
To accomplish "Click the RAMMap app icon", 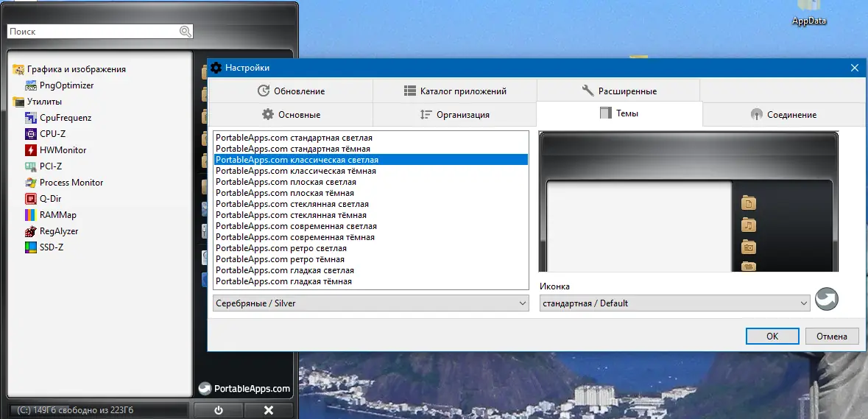I will (31, 215).
